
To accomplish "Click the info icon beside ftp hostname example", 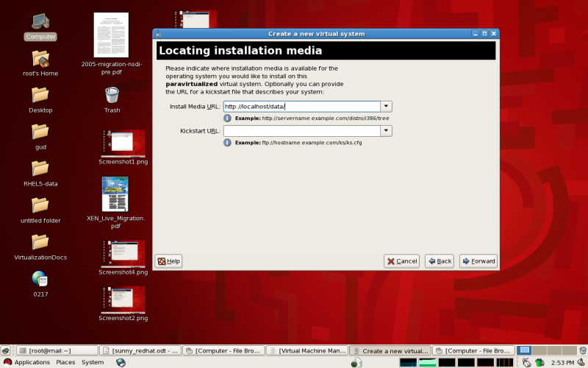I will coord(227,142).
